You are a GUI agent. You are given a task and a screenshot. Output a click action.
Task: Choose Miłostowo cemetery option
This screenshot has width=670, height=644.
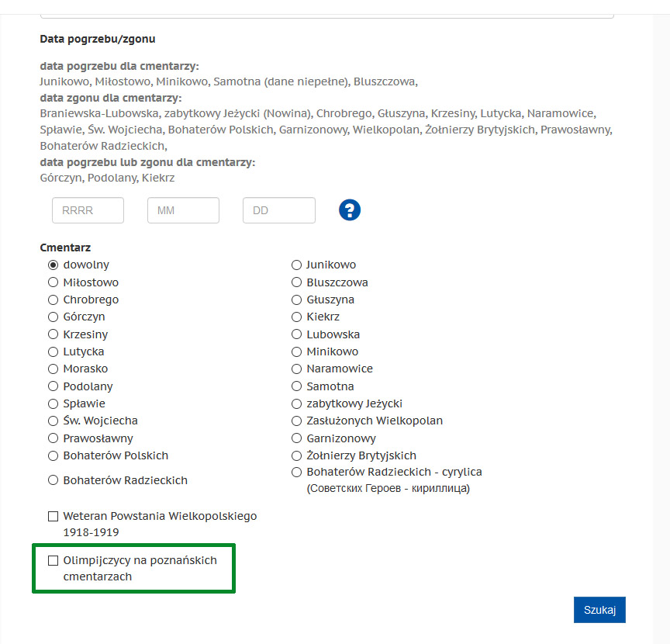click(x=53, y=282)
